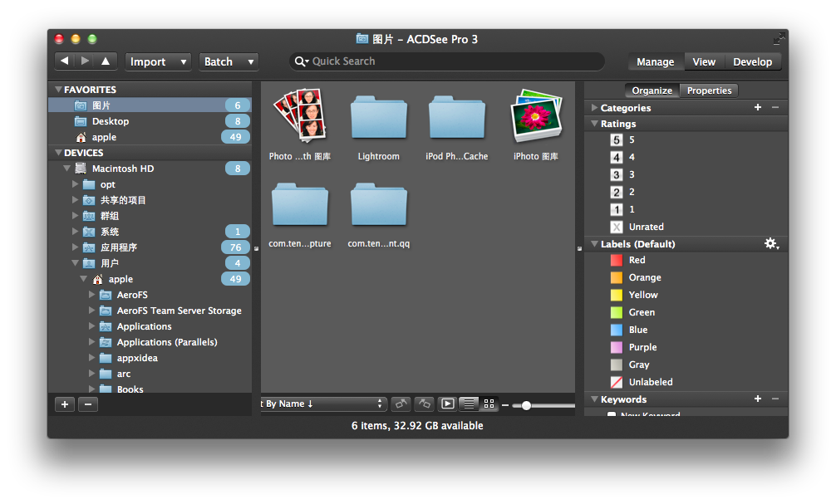
Task: Add a new keyword with the plus icon
Action: tap(758, 399)
